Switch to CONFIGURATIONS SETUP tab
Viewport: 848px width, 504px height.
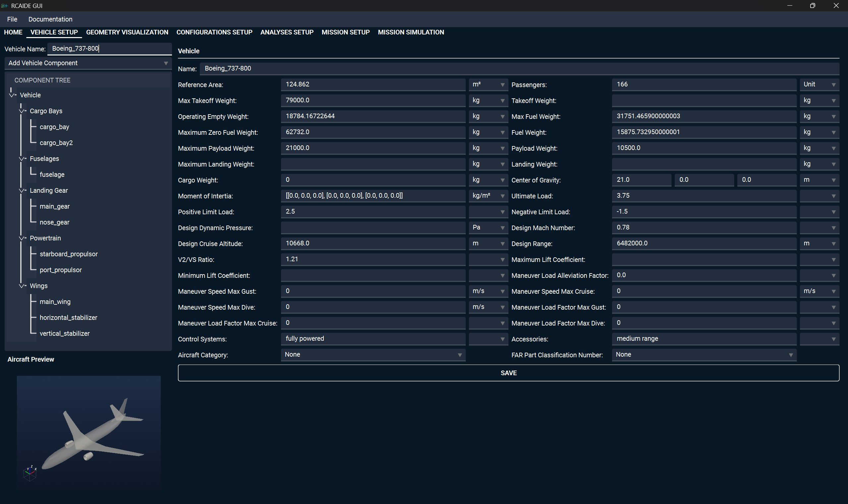pos(214,32)
